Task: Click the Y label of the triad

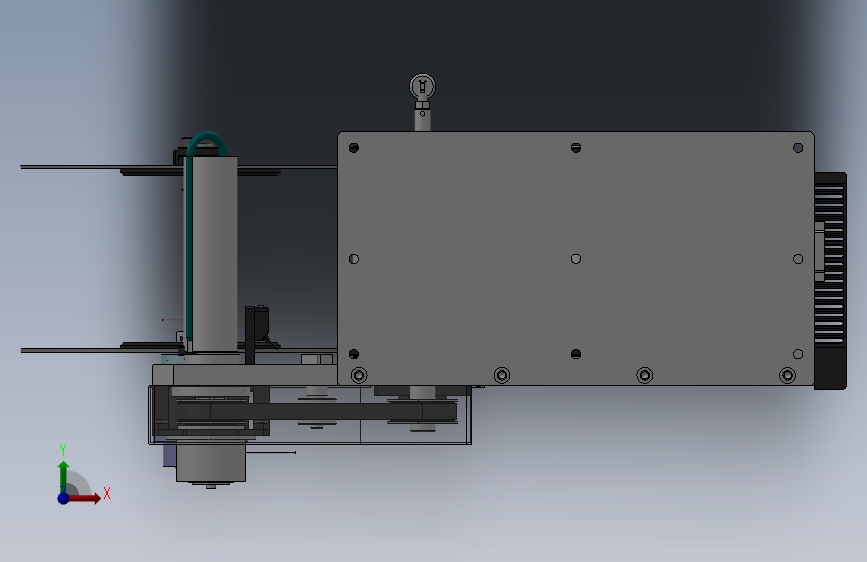Action: pyautogui.click(x=63, y=450)
